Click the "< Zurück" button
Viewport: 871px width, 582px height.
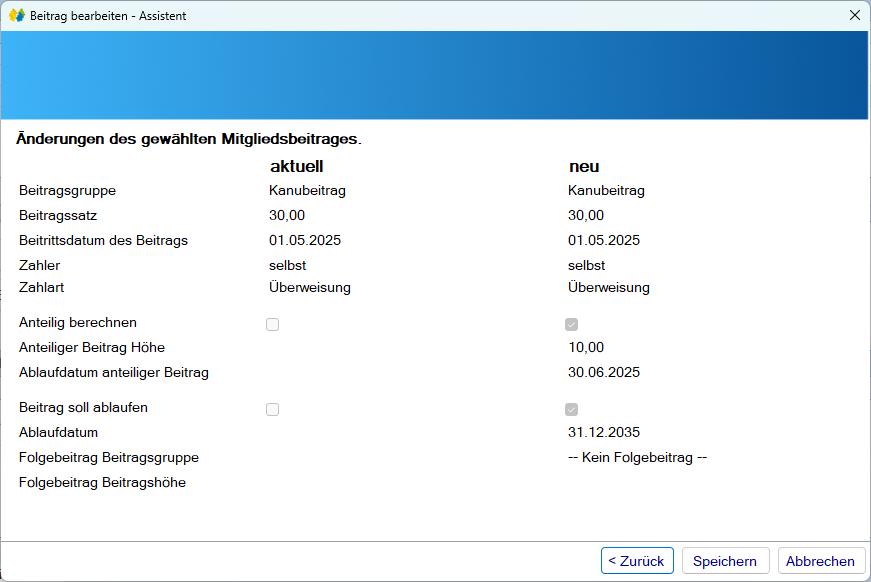637,560
